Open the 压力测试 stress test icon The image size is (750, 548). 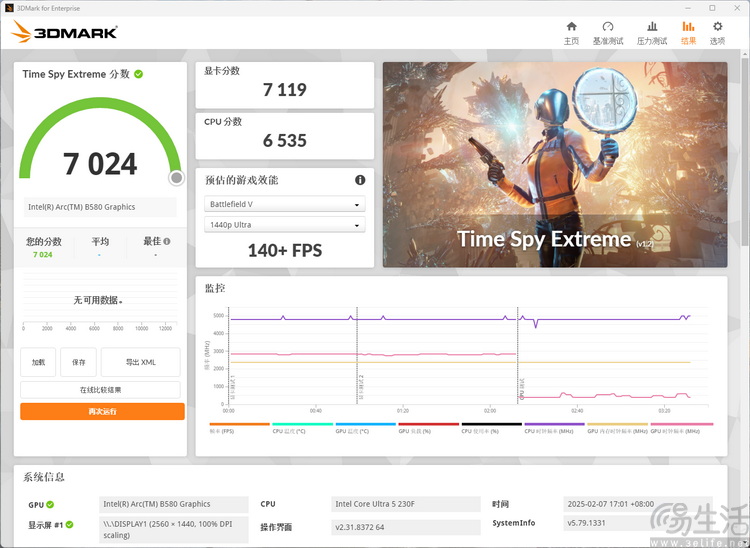[651, 27]
